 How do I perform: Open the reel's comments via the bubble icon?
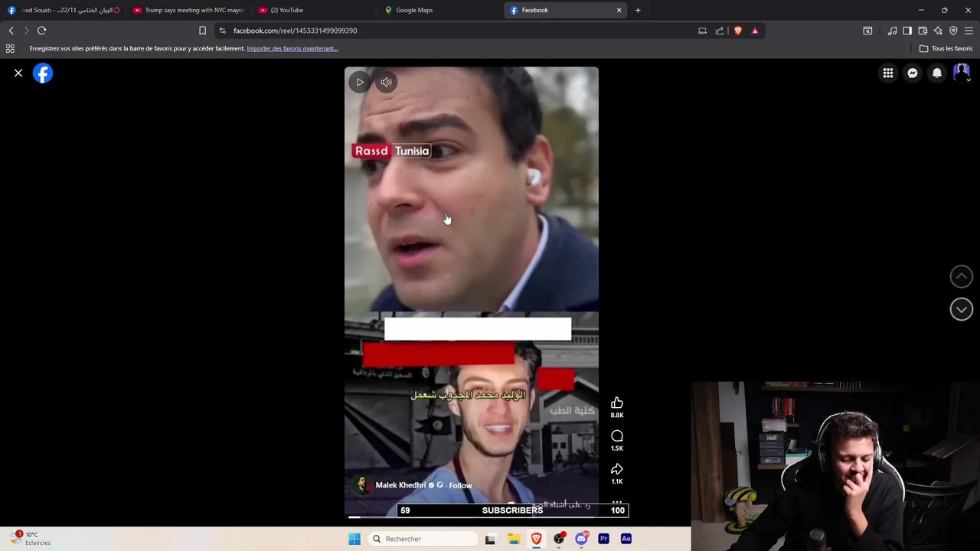coord(617,436)
